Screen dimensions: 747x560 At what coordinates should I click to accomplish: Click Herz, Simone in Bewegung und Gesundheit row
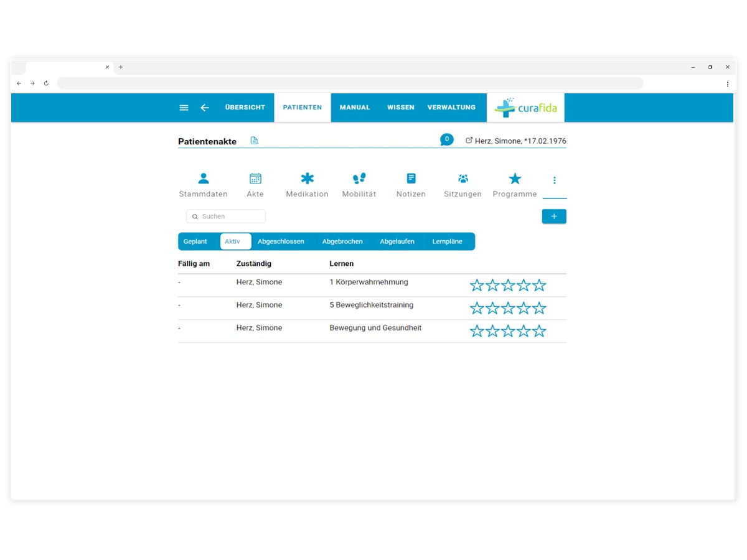click(259, 328)
